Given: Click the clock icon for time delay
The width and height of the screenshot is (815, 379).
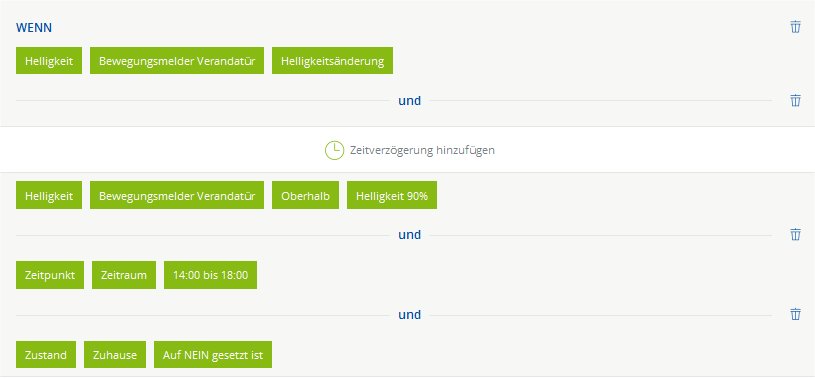Looking at the screenshot, I should click(334, 150).
